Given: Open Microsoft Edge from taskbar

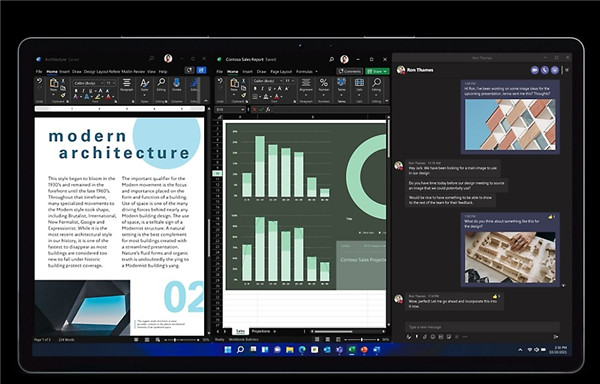Looking at the screenshot, I should [x=302, y=350].
